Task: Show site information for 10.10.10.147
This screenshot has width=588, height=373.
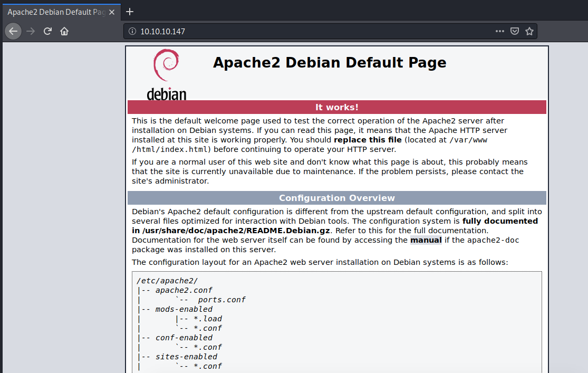Action: pos(132,31)
